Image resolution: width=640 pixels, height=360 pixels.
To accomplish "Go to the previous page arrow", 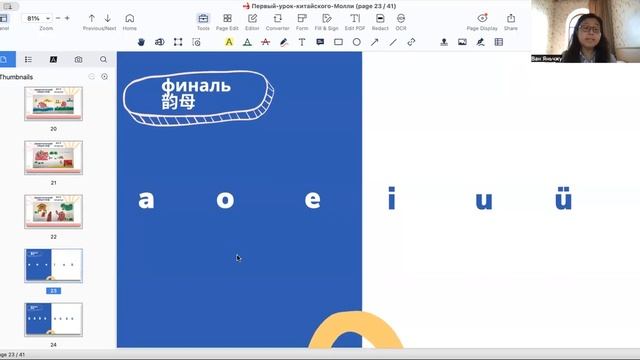I will point(92,18).
